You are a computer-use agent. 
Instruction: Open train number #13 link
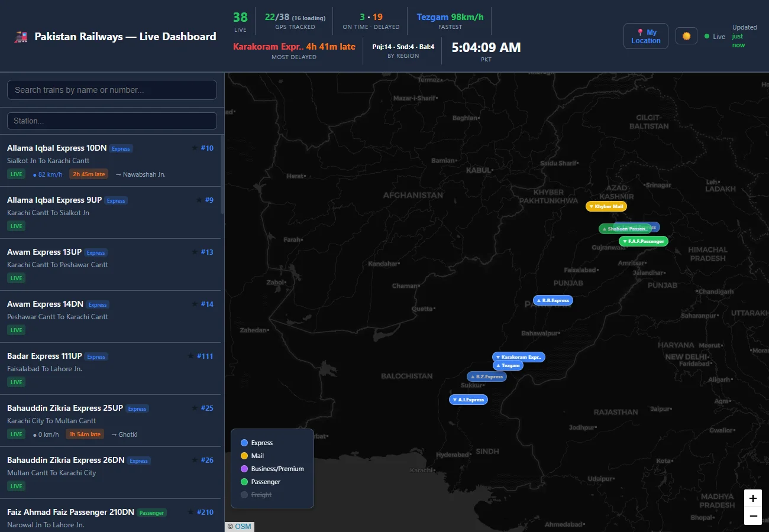[x=207, y=252]
